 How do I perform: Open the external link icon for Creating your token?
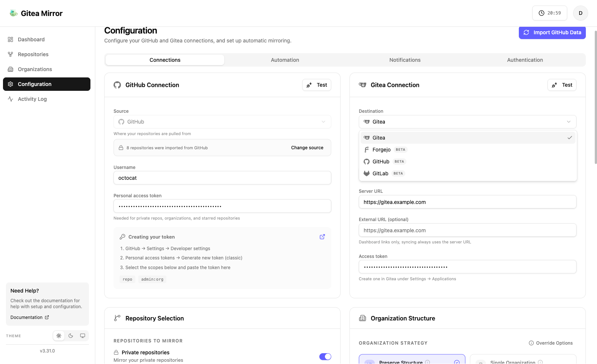click(322, 237)
